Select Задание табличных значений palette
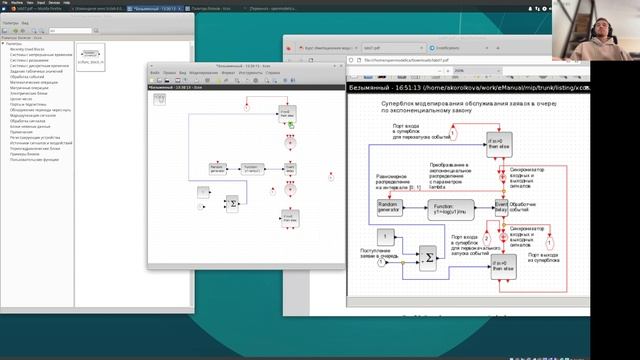The height and width of the screenshot is (360, 640). pos(36,71)
